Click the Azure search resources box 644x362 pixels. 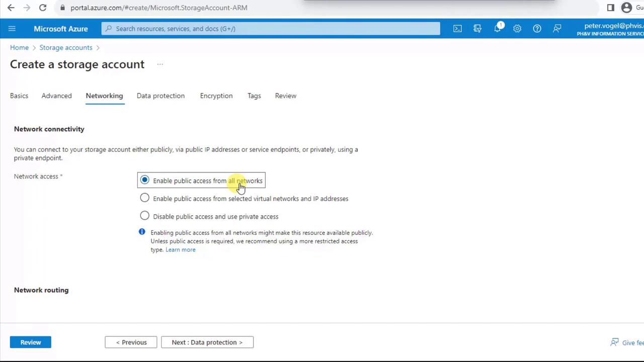point(271,29)
